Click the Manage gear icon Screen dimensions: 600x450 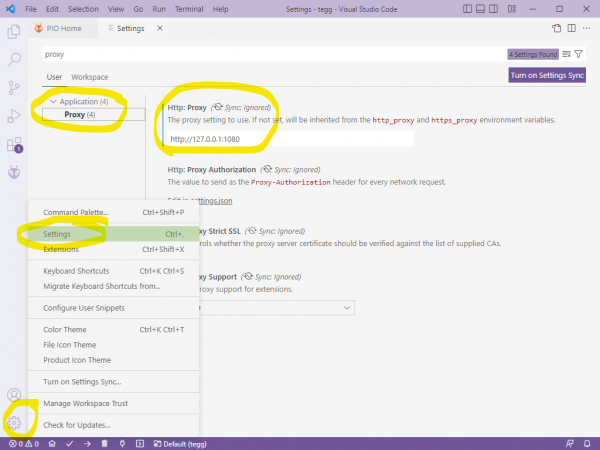coord(14,422)
